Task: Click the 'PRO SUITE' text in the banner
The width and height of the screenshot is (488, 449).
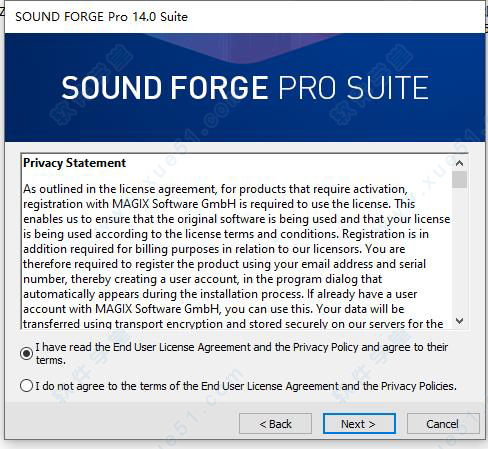Action: 354,87
